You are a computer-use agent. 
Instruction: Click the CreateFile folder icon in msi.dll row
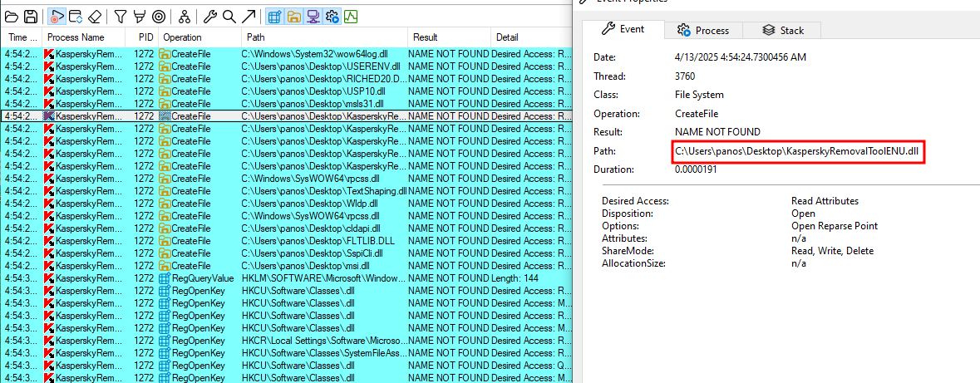tap(165, 266)
